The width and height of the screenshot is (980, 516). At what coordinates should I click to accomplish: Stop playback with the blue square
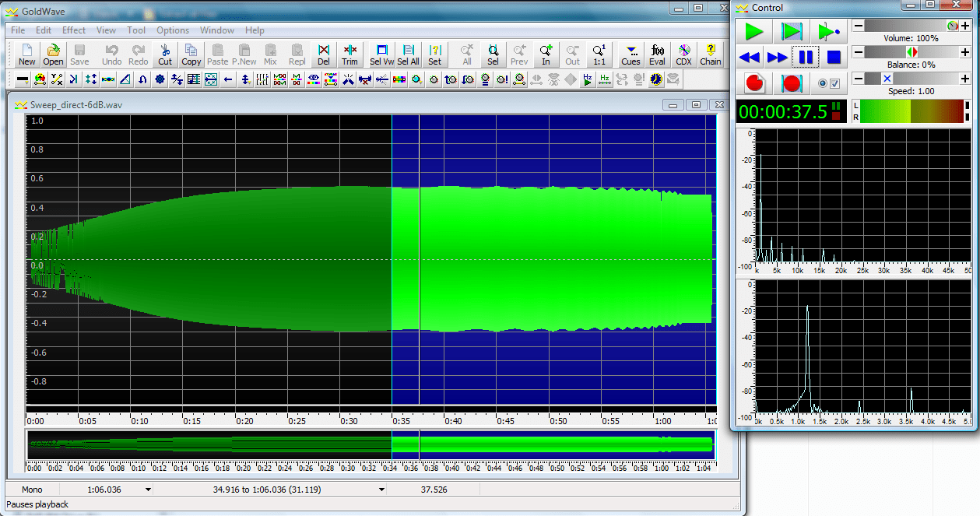pos(833,58)
